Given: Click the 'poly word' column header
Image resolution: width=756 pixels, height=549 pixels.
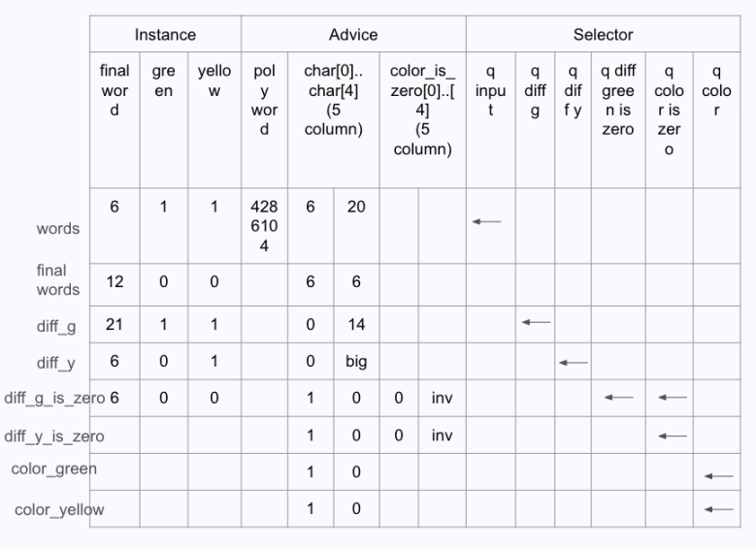Looking at the screenshot, I should tap(264, 99).
